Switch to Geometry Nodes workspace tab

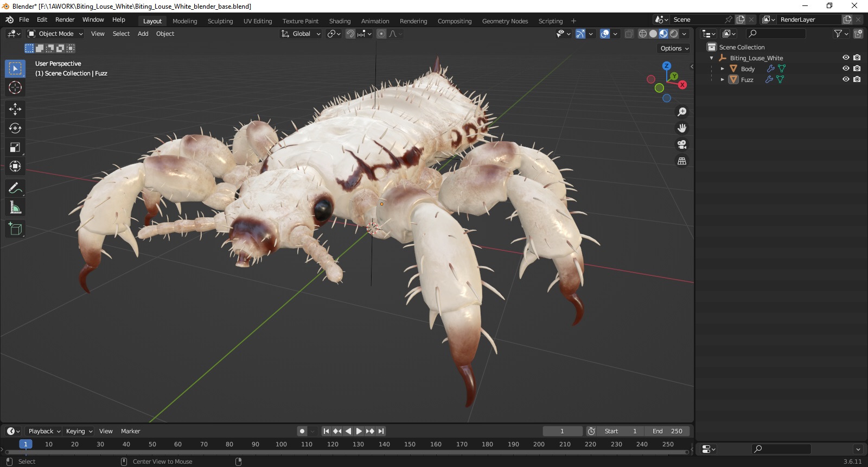[x=505, y=21]
